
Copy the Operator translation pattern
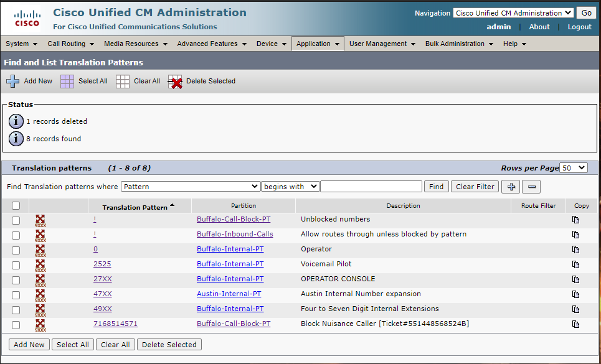(575, 250)
